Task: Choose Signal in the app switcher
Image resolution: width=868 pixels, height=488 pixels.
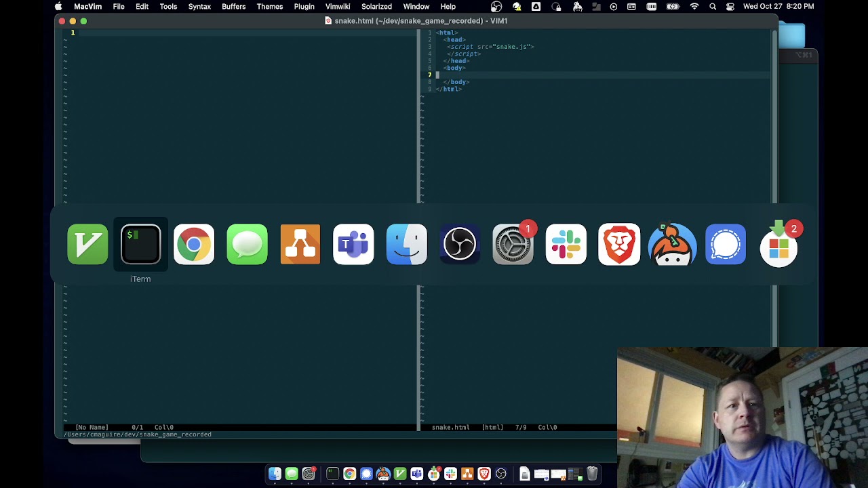Action: coord(726,244)
